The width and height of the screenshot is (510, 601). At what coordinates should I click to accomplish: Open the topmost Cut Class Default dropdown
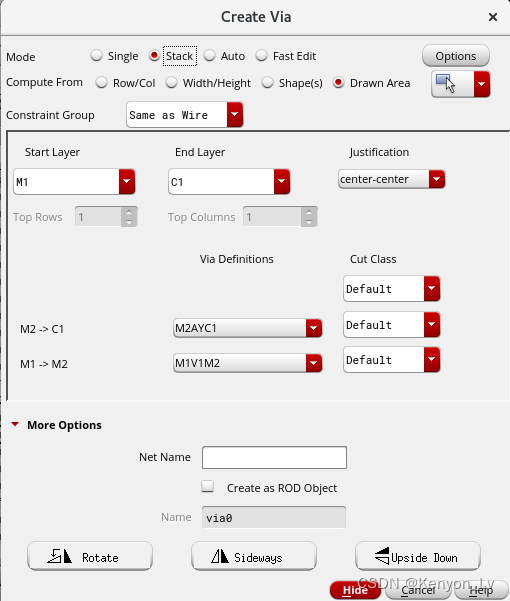392,288
